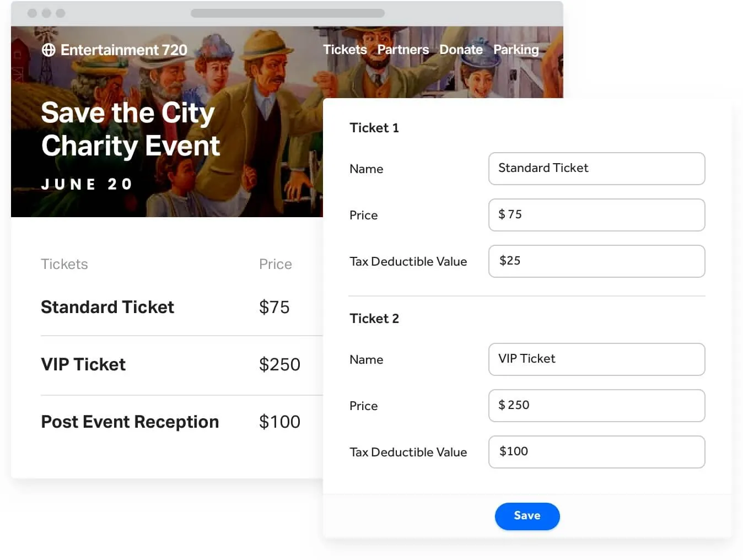Select the Post Event Reception row
This screenshot has width=743, height=560.
[130, 422]
